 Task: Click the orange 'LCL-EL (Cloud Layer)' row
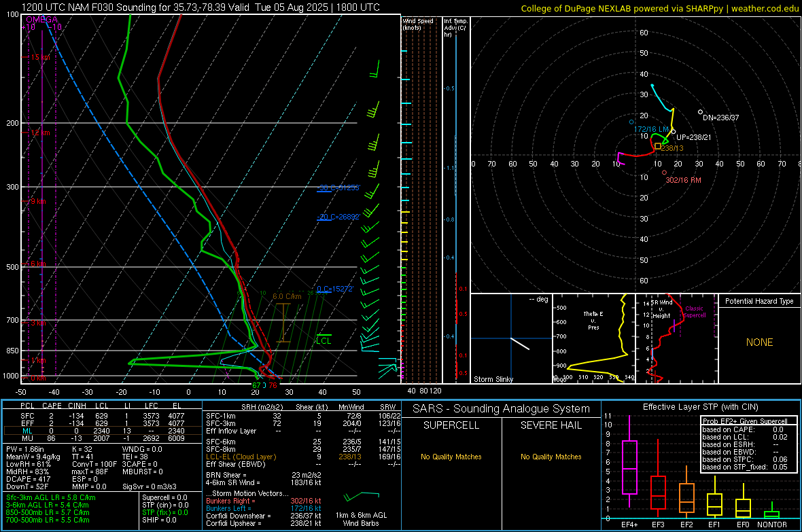coord(241,457)
